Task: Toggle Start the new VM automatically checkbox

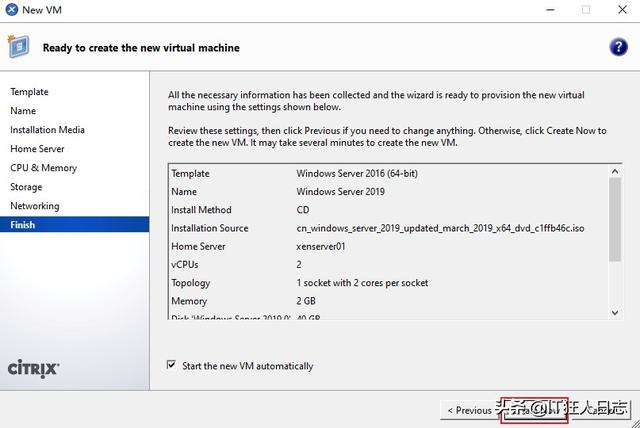Action: pos(171,365)
